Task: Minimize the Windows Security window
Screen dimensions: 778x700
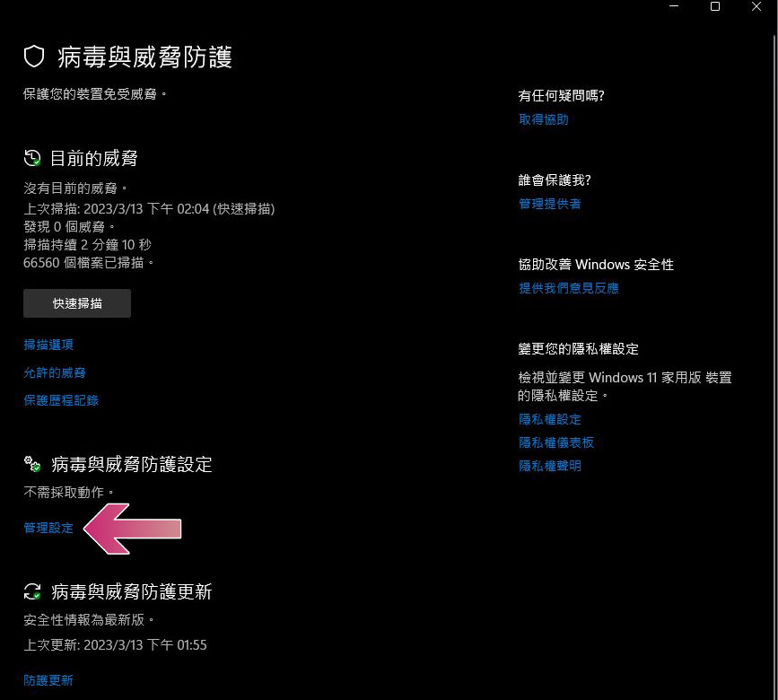Action: [674, 6]
